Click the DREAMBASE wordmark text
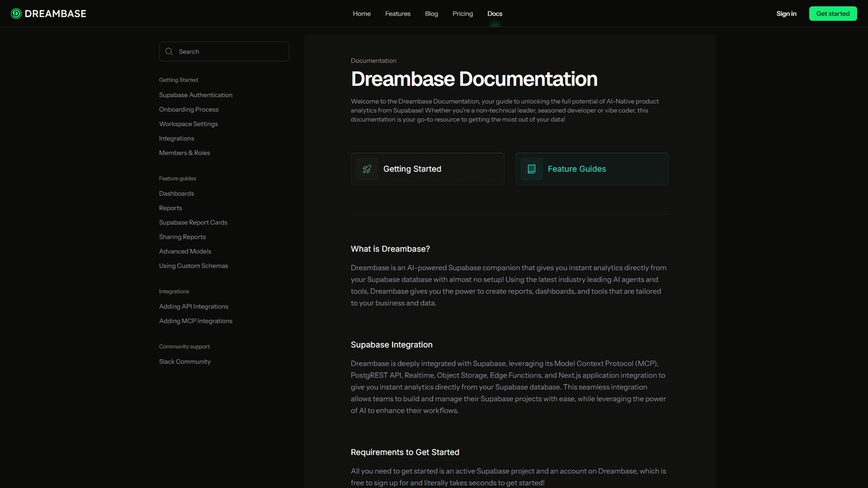Screen dimensions: 868x488 (55, 14)
